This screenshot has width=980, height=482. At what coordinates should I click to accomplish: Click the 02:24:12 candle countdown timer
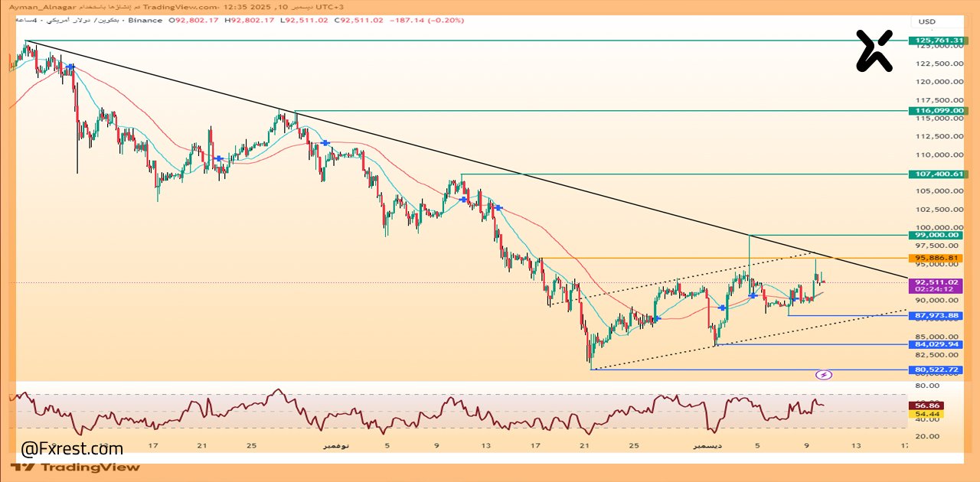point(936,290)
